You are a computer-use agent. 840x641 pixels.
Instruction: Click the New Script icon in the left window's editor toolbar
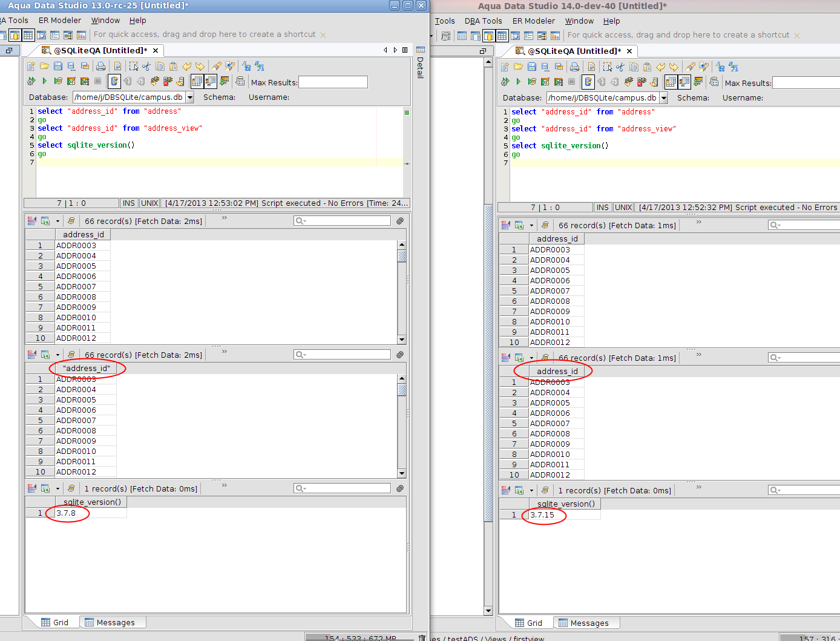pos(31,66)
